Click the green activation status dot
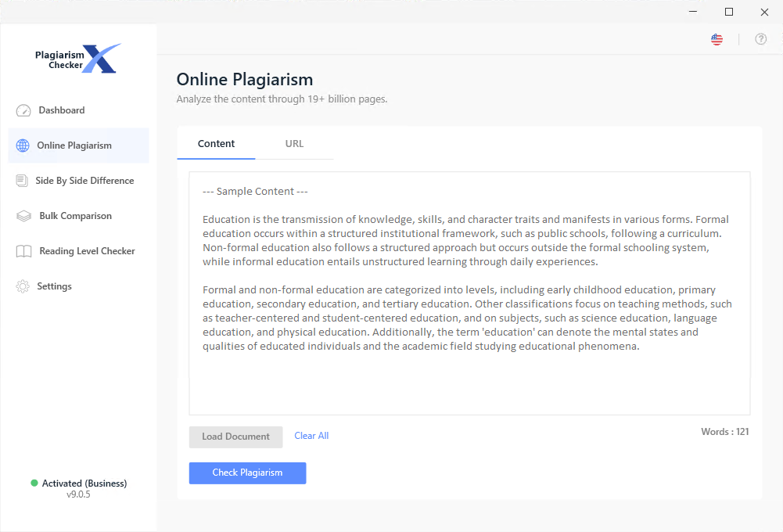 [x=34, y=483]
